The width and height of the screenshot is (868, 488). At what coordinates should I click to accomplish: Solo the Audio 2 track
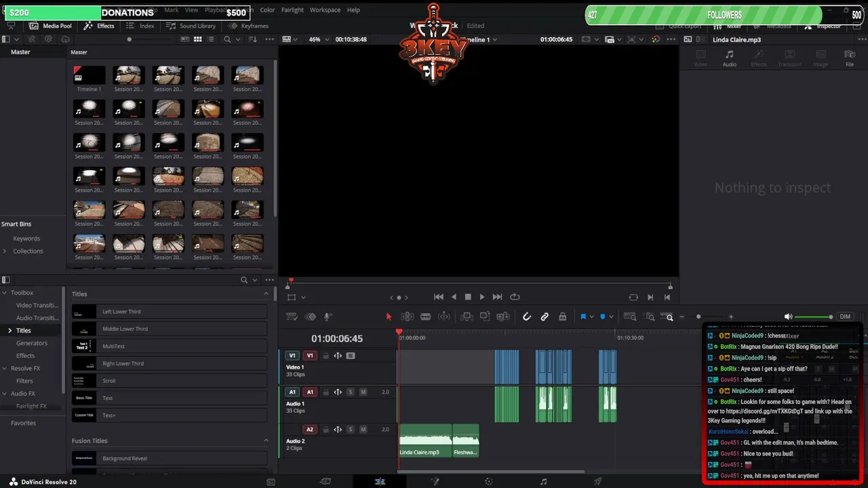tap(351, 430)
